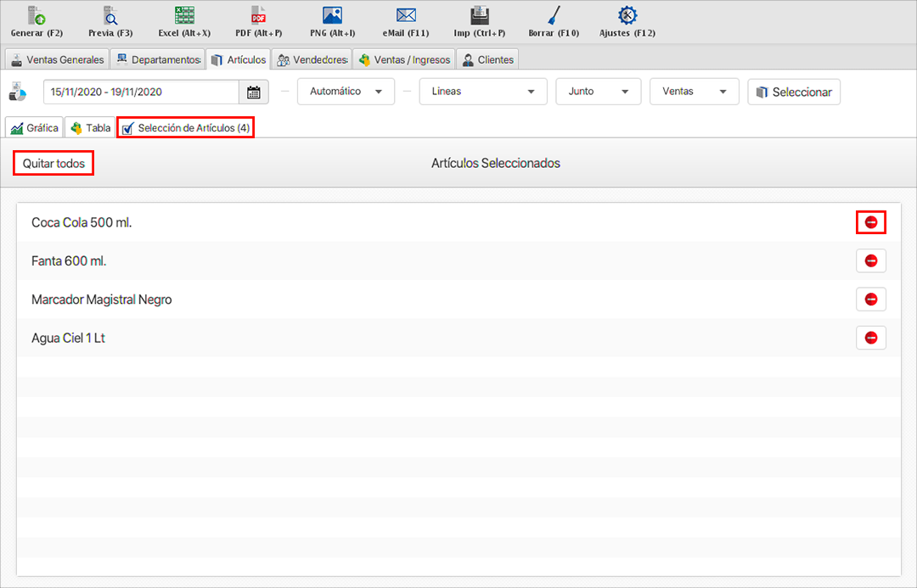Remove Agua Ciel 1 Lt item
Viewport: 917px width, 588px height.
(870, 338)
